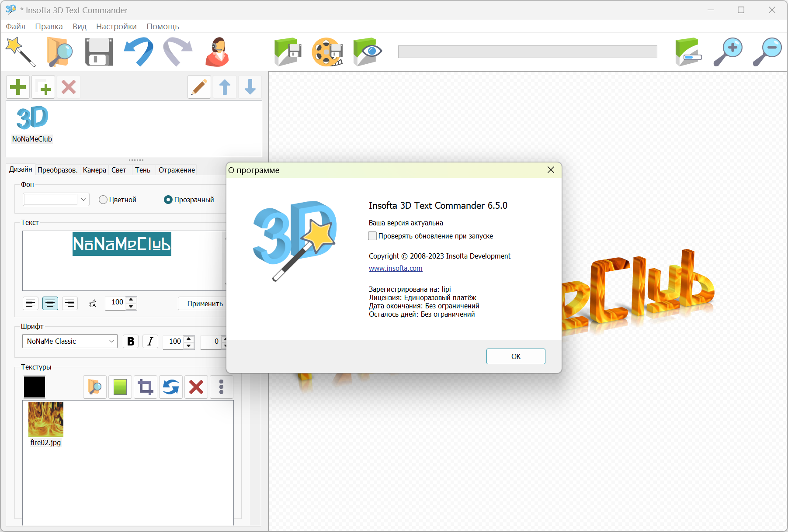Export animation using film reel icon
788x532 pixels.
click(x=327, y=52)
